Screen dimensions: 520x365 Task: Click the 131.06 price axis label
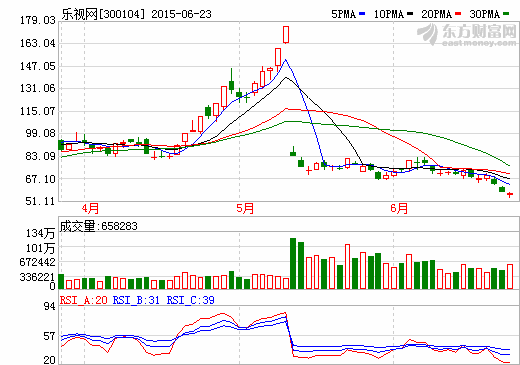click(x=38, y=88)
